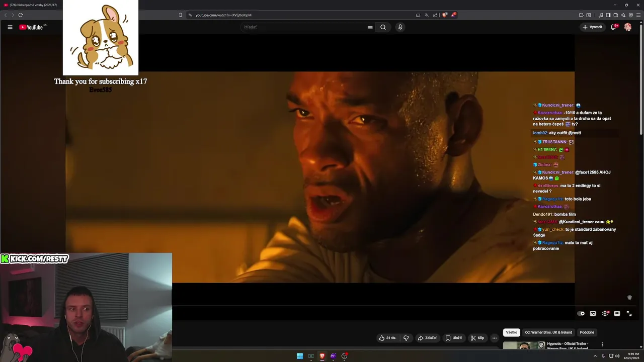Screen dimensions: 644x362
Task: Switch player to theater mode
Action: [x=617, y=313]
